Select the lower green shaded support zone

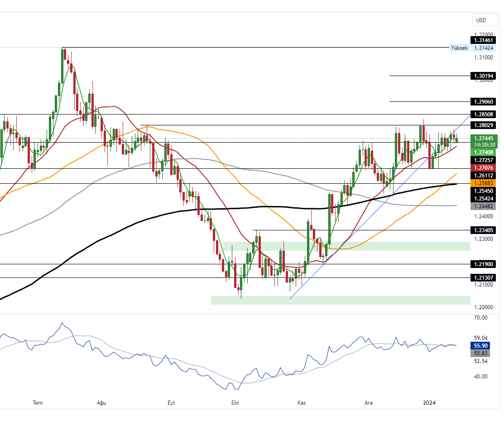click(x=341, y=300)
